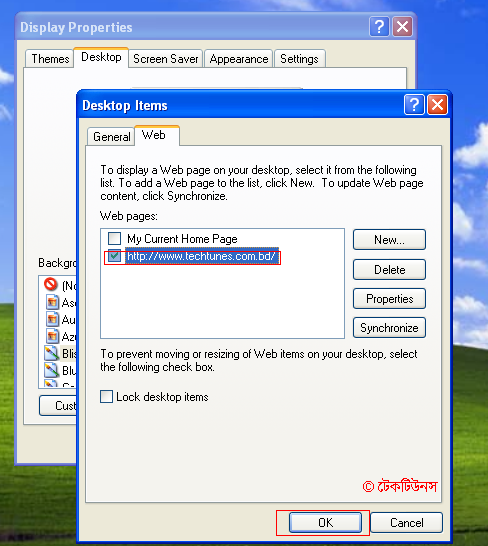Open Properties for the selected web page
This screenshot has width=488, height=546.
[x=389, y=299]
